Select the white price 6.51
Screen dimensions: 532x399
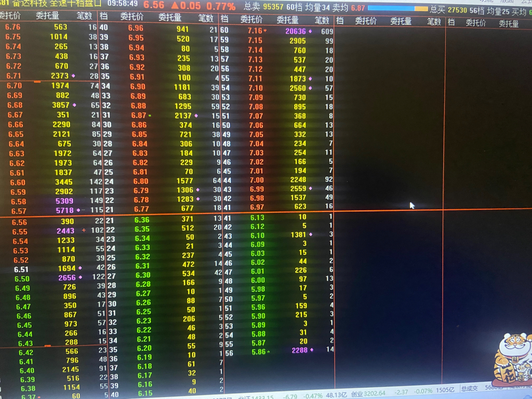[21, 270]
